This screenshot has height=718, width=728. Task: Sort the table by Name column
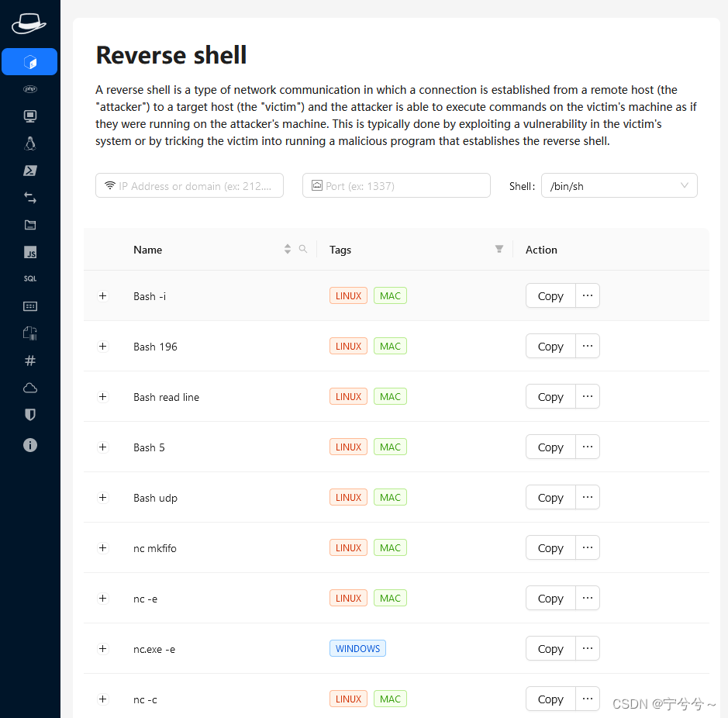click(x=288, y=249)
